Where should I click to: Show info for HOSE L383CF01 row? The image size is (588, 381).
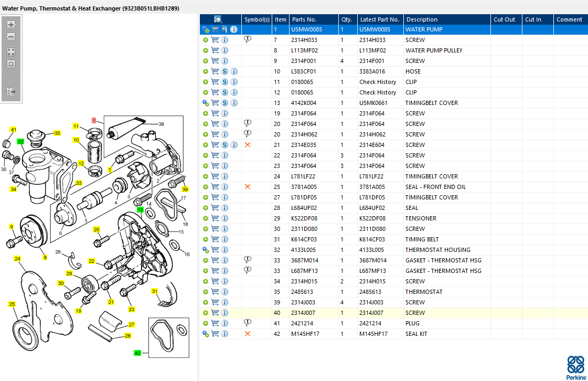(x=233, y=71)
